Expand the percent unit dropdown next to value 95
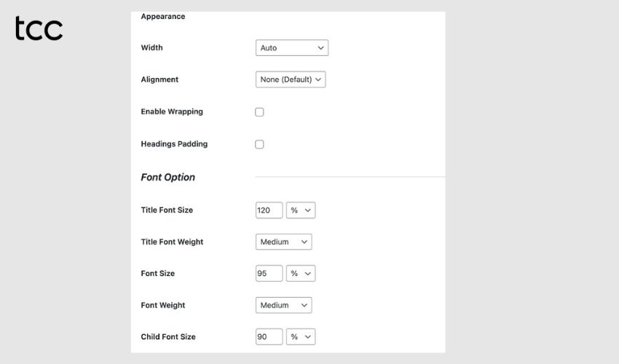Viewport: 619px width, 364px height. (301, 274)
